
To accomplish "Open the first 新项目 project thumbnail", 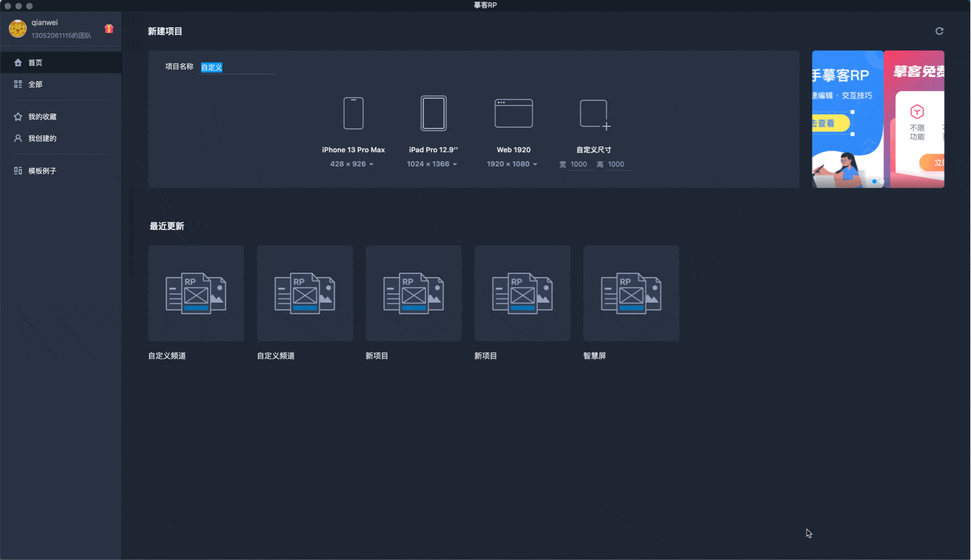I will tap(413, 293).
